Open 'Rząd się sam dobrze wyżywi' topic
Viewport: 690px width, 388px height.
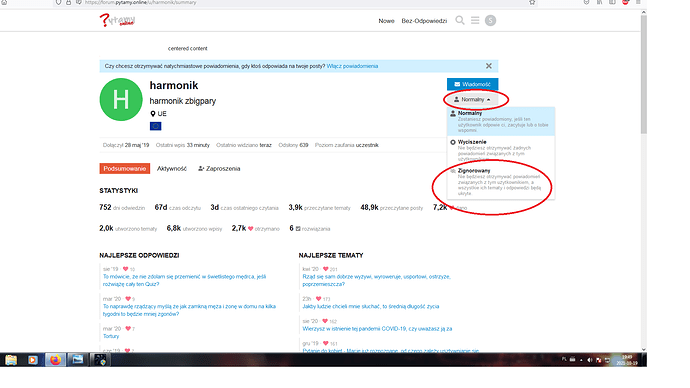[376, 280]
